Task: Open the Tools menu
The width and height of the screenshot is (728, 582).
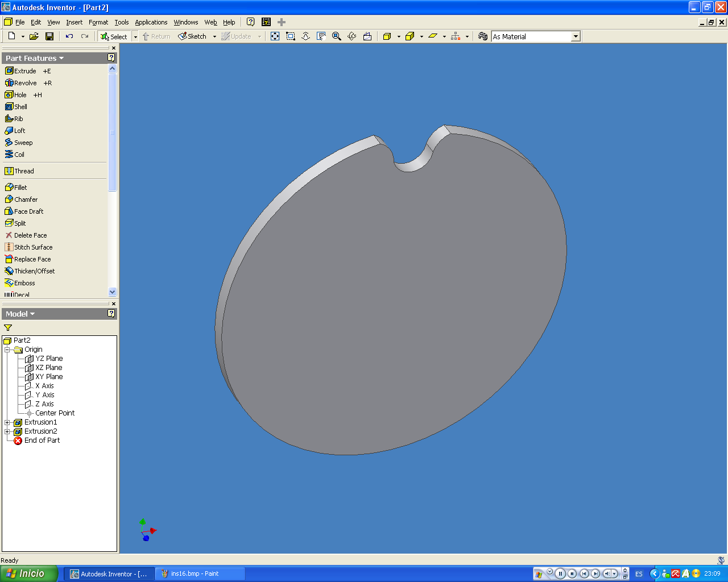Action: point(122,22)
